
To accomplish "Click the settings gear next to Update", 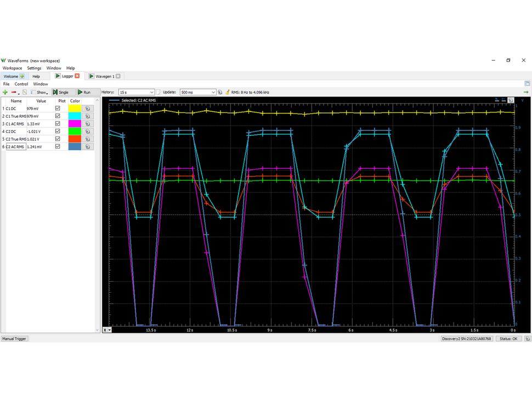I will [220, 92].
